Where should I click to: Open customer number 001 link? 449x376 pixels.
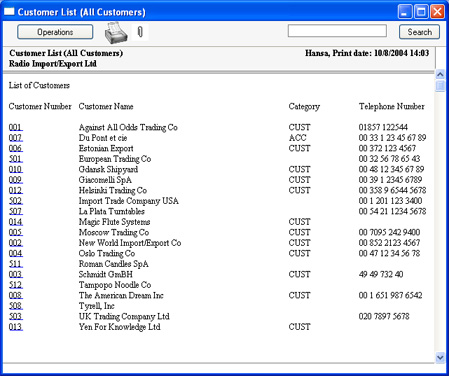tap(16, 127)
